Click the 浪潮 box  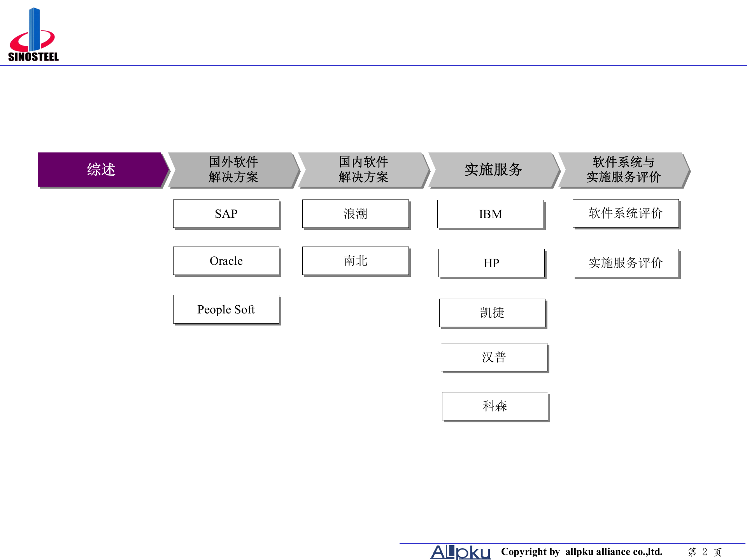click(x=356, y=214)
